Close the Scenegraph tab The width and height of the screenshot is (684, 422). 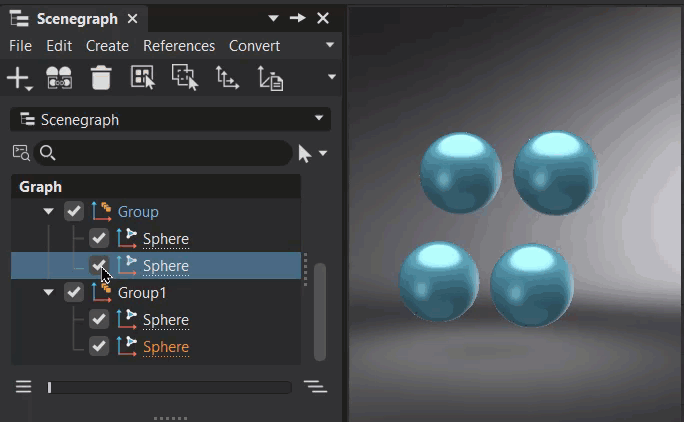coord(133,19)
